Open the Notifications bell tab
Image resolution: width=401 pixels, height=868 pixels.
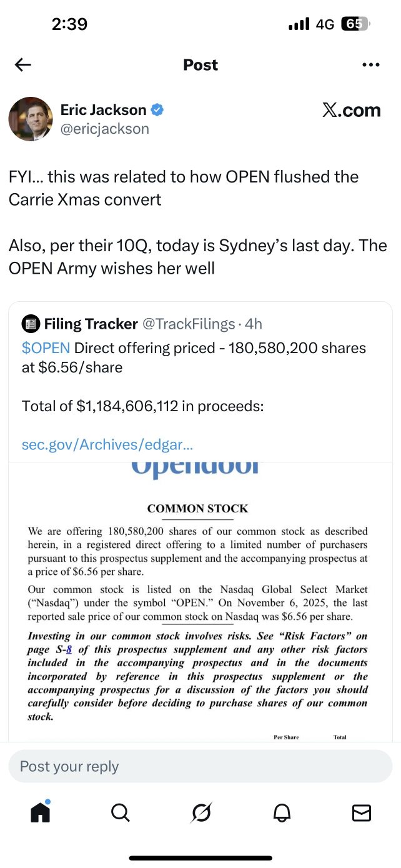282,812
